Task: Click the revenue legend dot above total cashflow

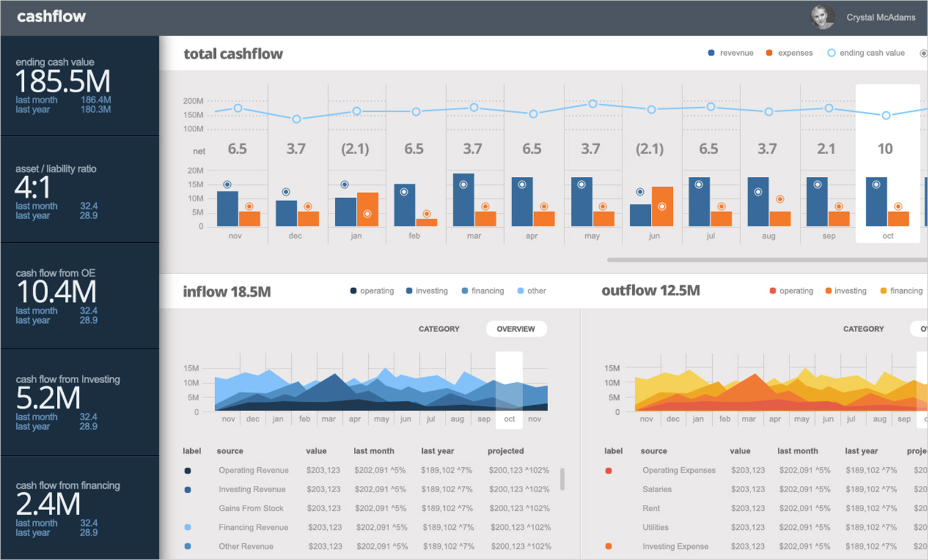Action: (x=710, y=53)
